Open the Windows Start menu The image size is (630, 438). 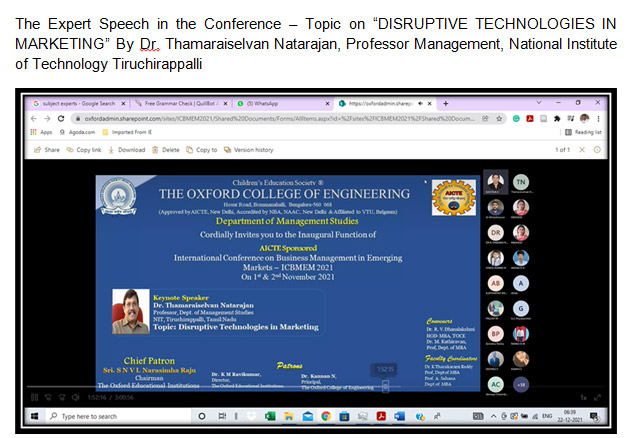pos(35,416)
